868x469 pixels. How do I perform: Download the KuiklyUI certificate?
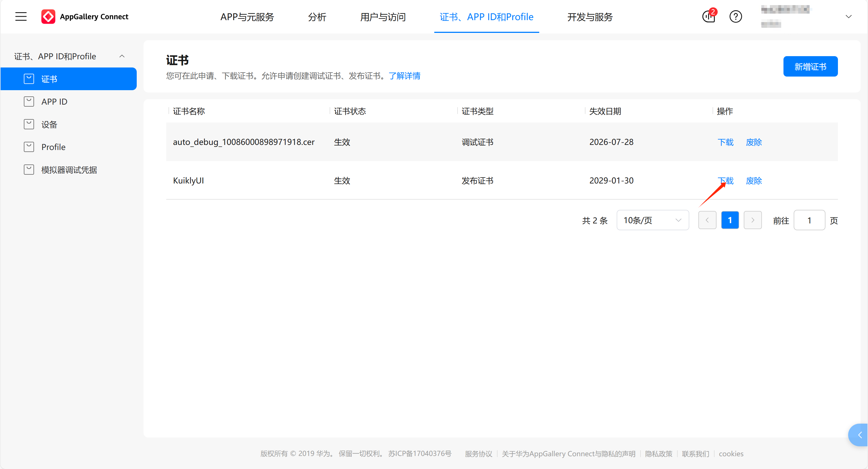coord(726,181)
